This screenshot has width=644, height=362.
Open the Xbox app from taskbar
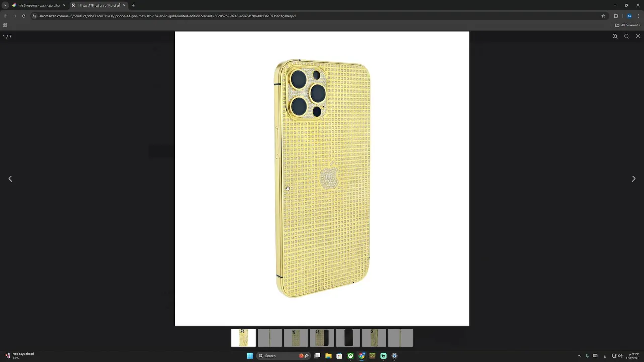pyautogui.click(x=350, y=356)
